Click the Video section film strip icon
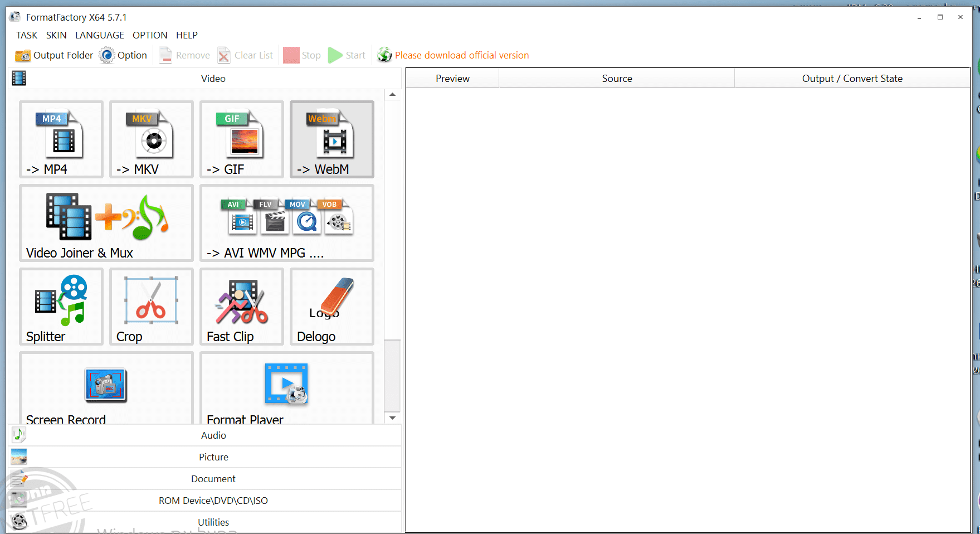The width and height of the screenshot is (980, 534). (x=19, y=78)
